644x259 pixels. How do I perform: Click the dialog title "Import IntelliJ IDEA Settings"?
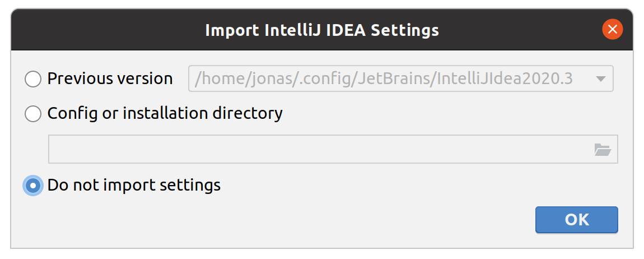point(322,30)
